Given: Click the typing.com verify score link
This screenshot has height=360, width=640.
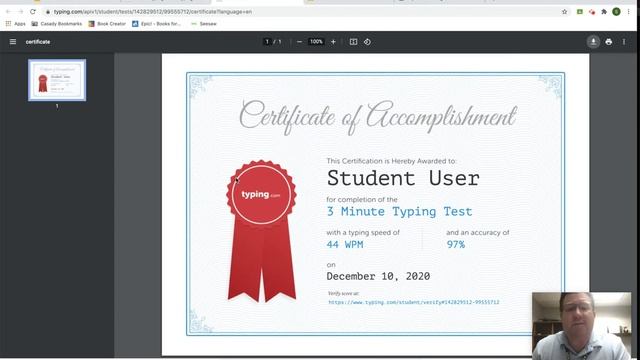Looking at the screenshot, I should (414, 302).
